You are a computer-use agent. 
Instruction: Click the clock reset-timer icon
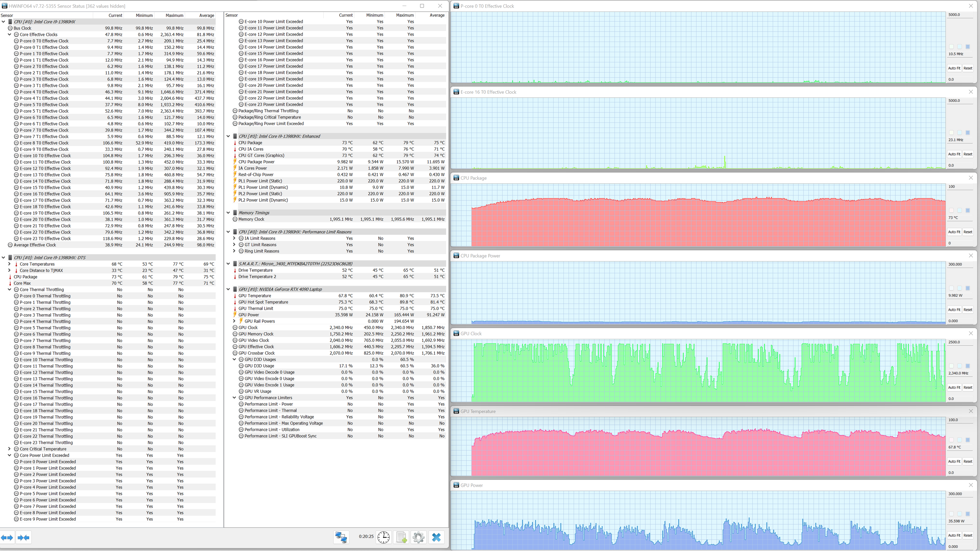tap(384, 537)
